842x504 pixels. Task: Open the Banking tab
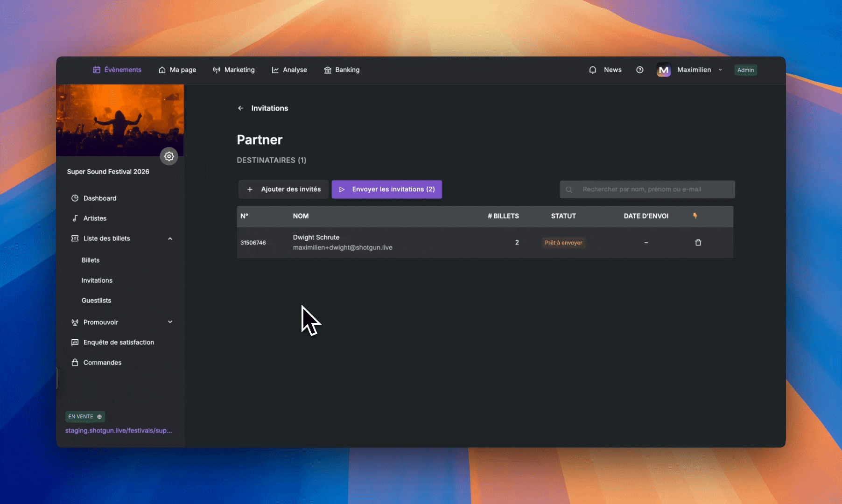click(342, 70)
